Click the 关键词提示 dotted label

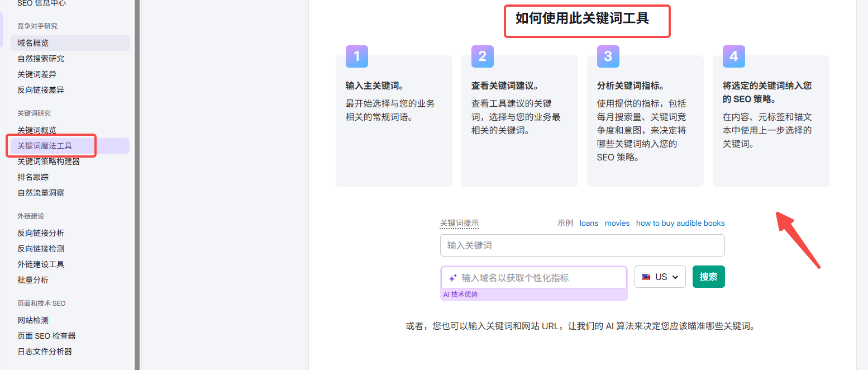[459, 223]
